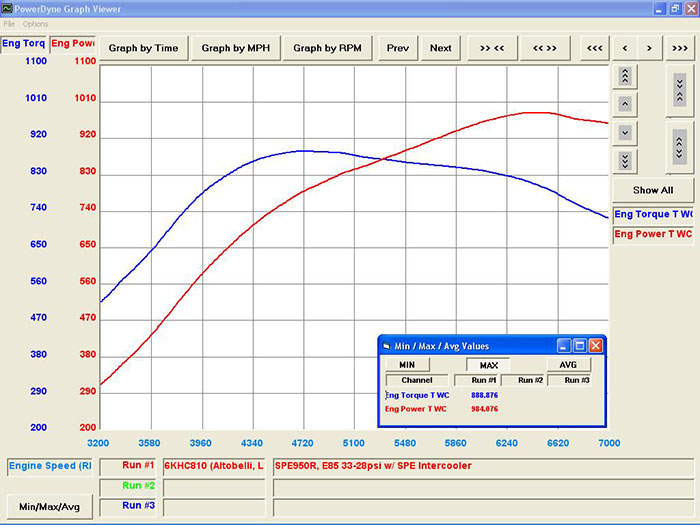Click the 4720 RPM x-axis label

(303, 443)
